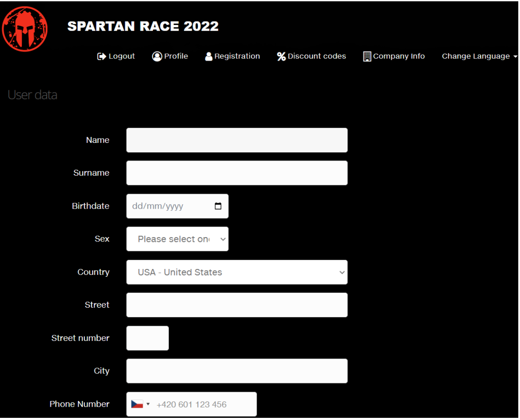Image resolution: width=520 pixels, height=420 pixels.
Task: Click the Company Info building icon
Action: 367,56
